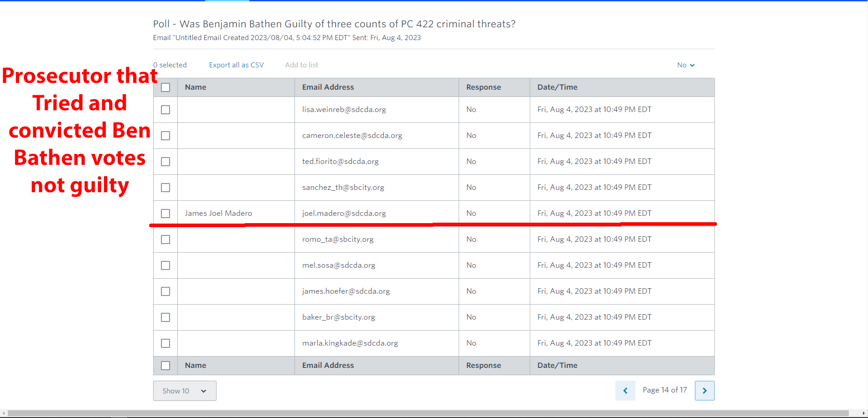Open the joel.madero@sdcda.org email entry
The image size is (868, 418).
pos(344,214)
